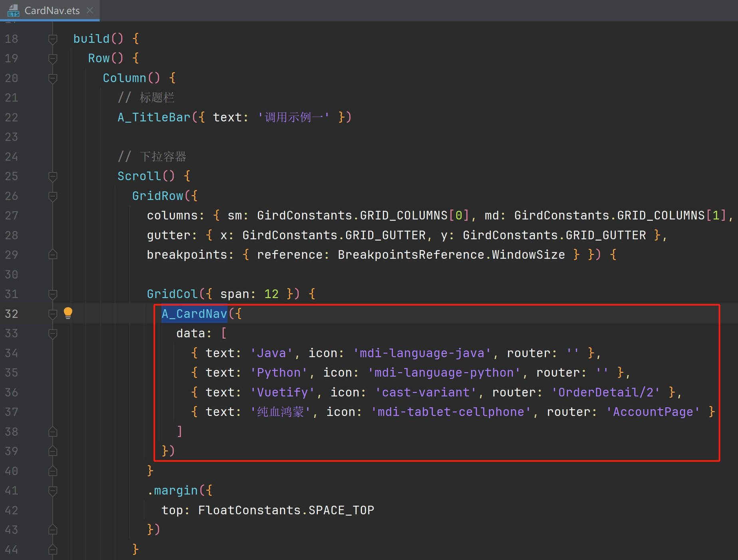738x560 pixels.
Task: Fold the GridRow block on line 26
Action: point(53,196)
